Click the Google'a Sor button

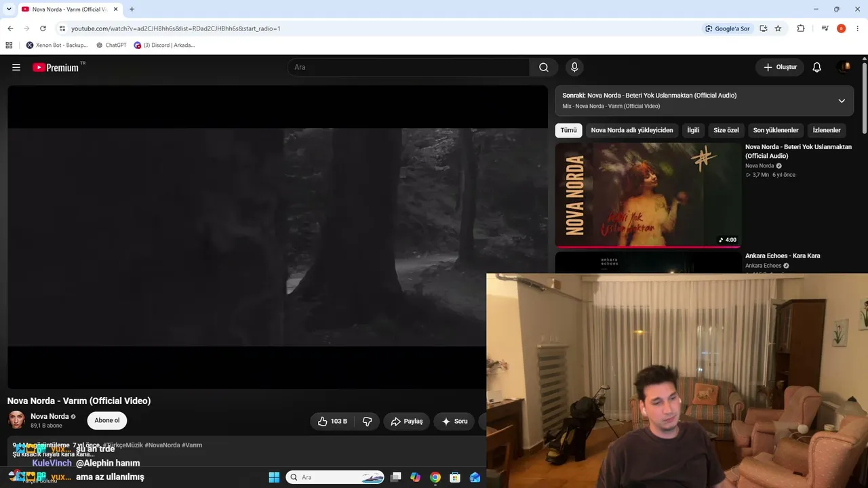pyautogui.click(x=727, y=28)
